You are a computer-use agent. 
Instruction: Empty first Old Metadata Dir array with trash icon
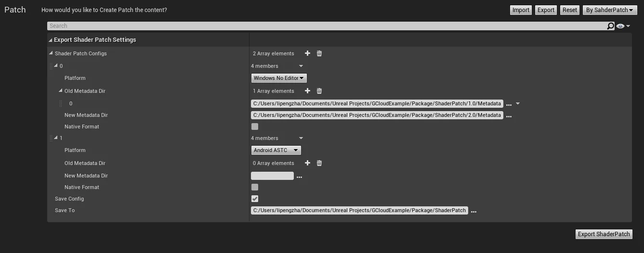point(319,91)
